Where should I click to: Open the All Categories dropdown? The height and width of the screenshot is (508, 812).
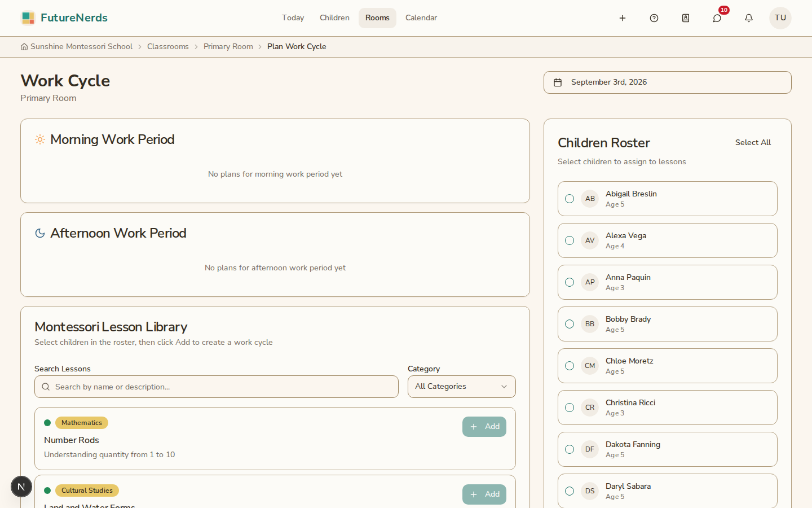coord(462,387)
